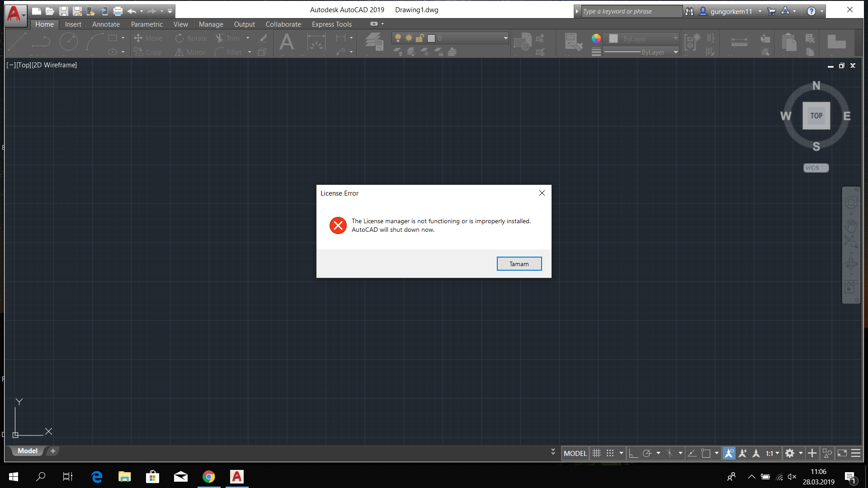The width and height of the screenshot is (868, 488).
Task: Click the Rotate tool
Action: click(191, 38)
